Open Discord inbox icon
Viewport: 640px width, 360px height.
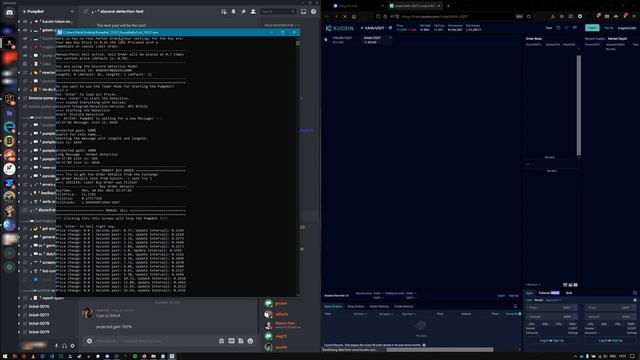click(303, 11)
